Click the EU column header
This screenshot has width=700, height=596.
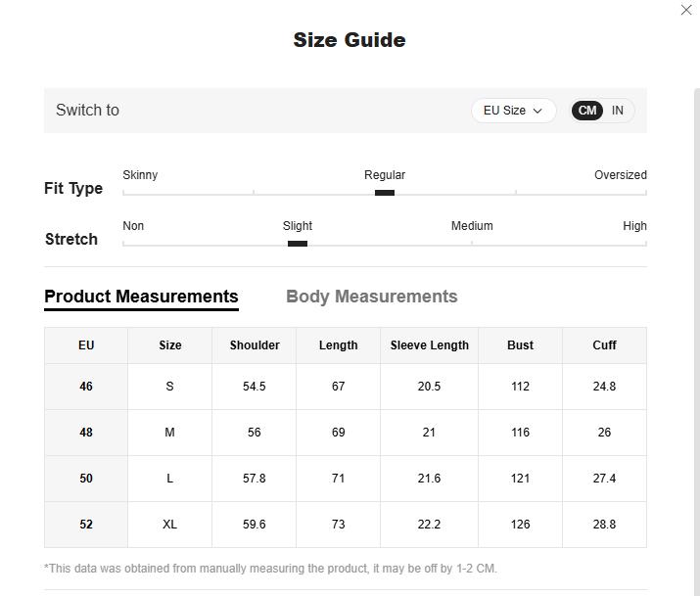(86, 345)
